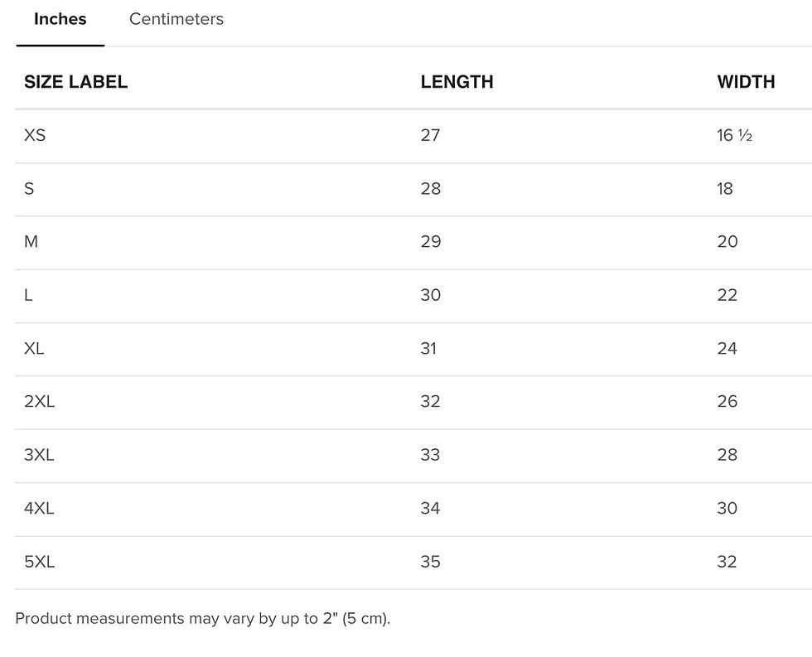Select the 3XL size row label

tap(39, 455)
